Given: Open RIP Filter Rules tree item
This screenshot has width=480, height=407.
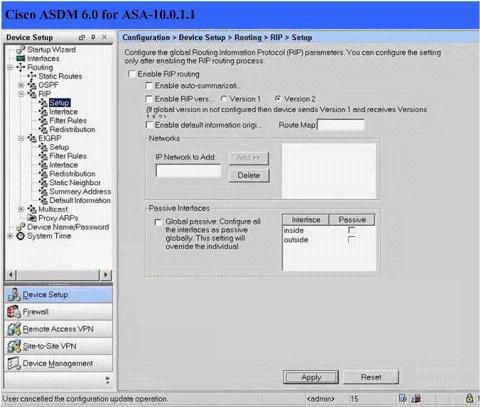Looking at the screenshot, I should [68, 120].
